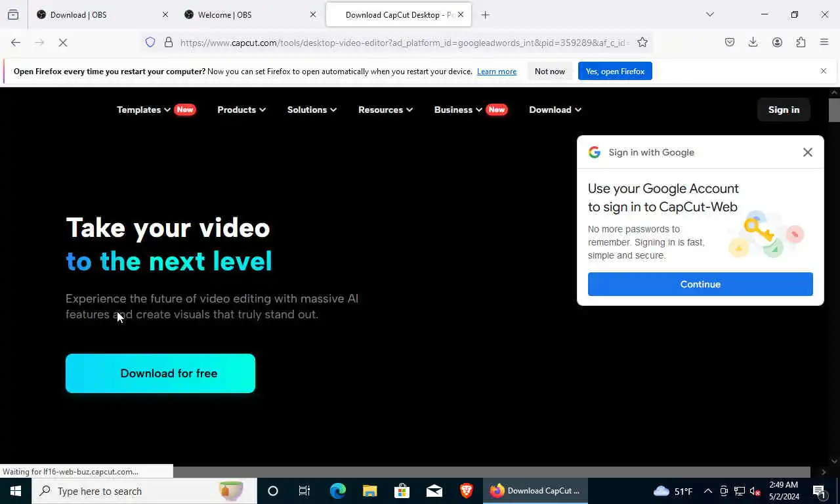Click the tracking protection shield icon
Screen dimensions: 840x504
pyautogui.click(x=150, y=43)
